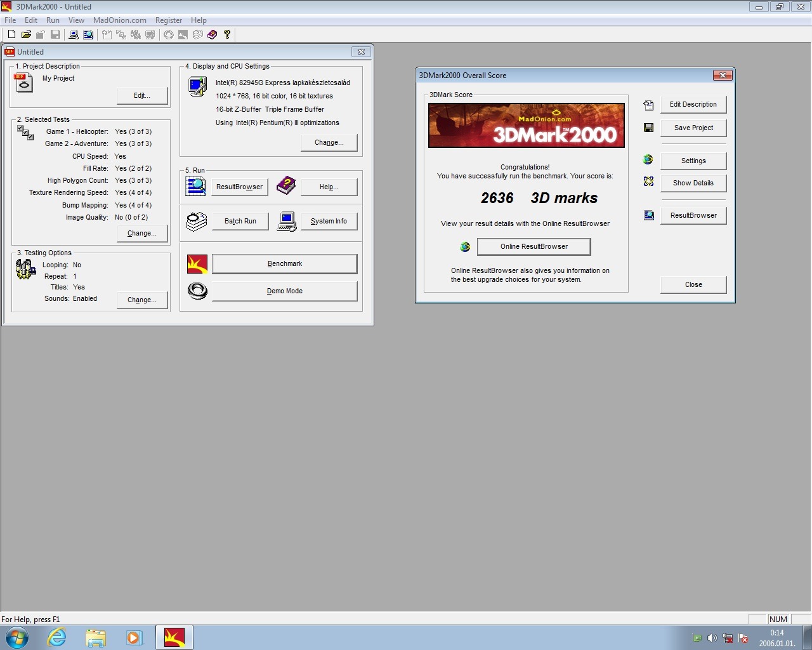
Task: Close the Untitled project window
Action: click(361, 52)
